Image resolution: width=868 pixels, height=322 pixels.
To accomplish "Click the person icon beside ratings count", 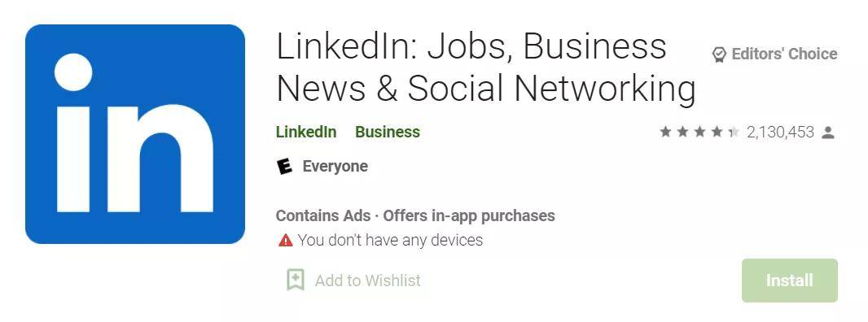I will [828, 133].
